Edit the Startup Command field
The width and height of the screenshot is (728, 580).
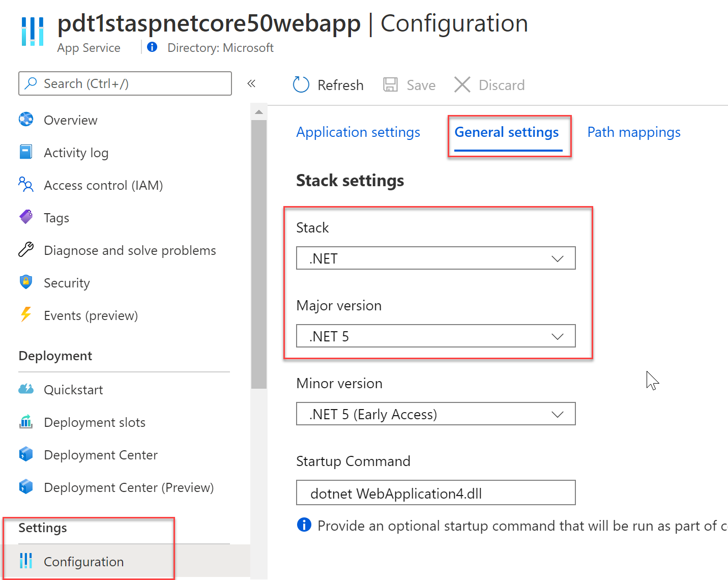click(435, 492)
